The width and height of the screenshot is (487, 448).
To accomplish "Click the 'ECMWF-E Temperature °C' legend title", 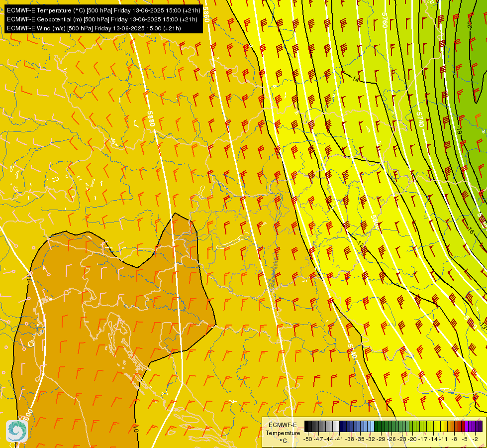I will (283, 433).
